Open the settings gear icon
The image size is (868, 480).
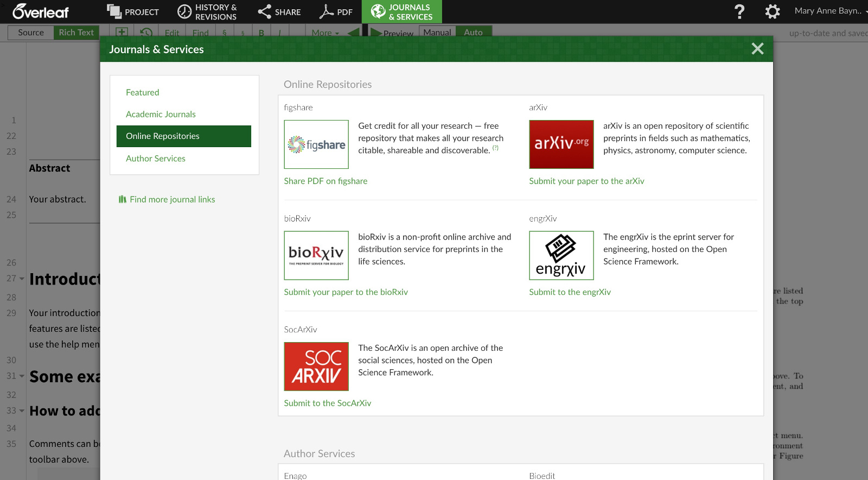click(772, 11)
